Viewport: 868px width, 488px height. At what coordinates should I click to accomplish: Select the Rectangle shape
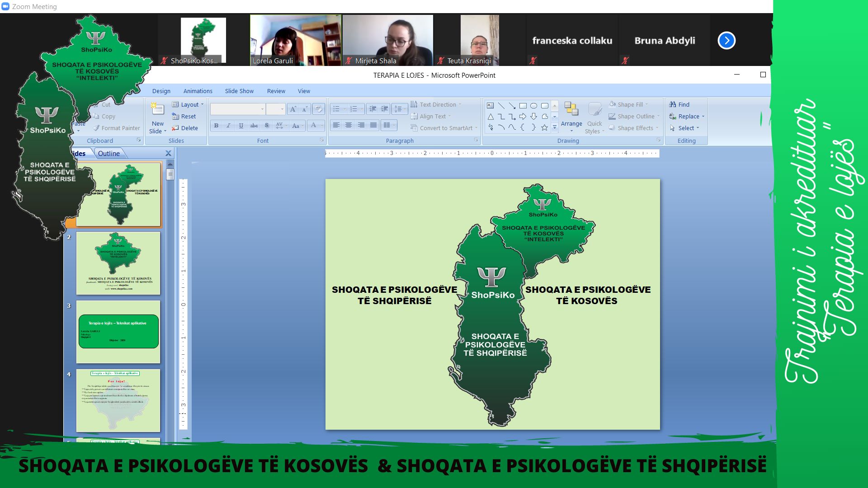523,106
